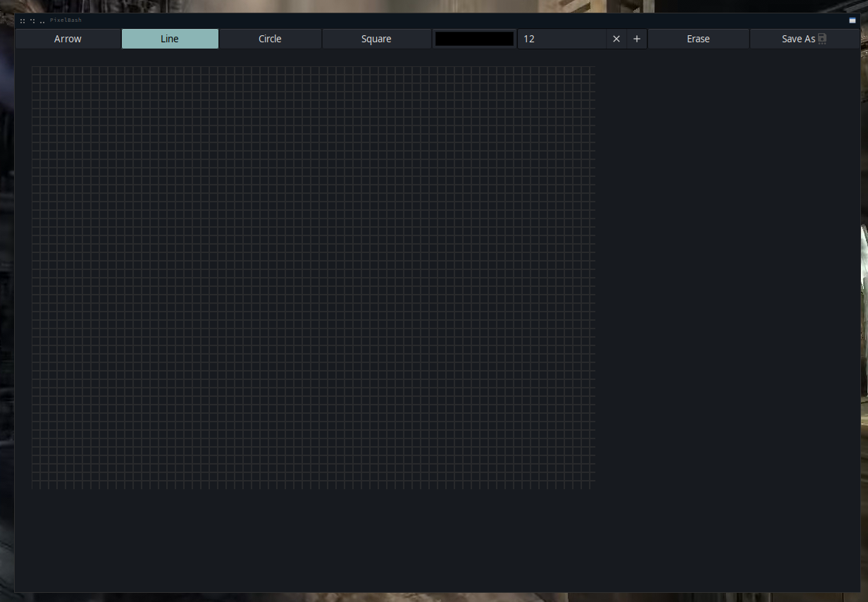Click the third dotted title bar icon
The width and height of the screenshot is (868, 602).
[x=42, y=21]
